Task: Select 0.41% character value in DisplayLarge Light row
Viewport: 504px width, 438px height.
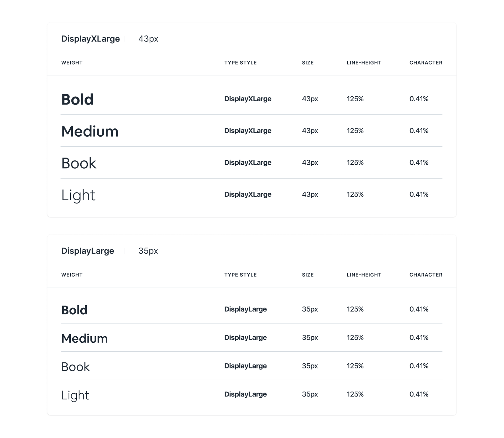Action: click(x=419, y=394)
